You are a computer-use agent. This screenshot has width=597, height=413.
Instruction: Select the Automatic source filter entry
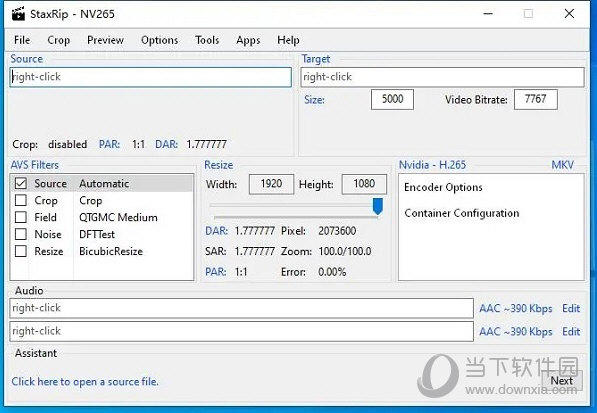click(104, 183)
